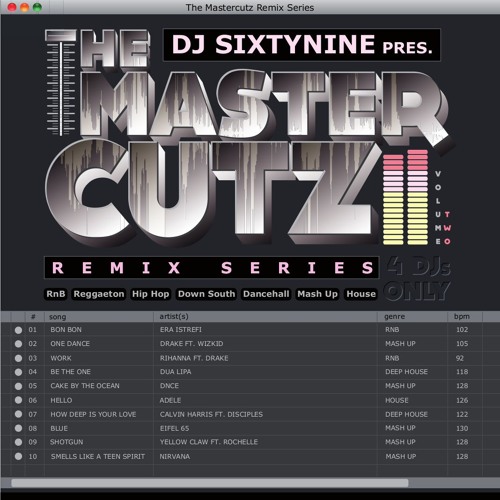The width and height of the screenshot is (500, 500).
Task: Toggle the dot beside track 10 Nirvana
Action: pos(18,456)
